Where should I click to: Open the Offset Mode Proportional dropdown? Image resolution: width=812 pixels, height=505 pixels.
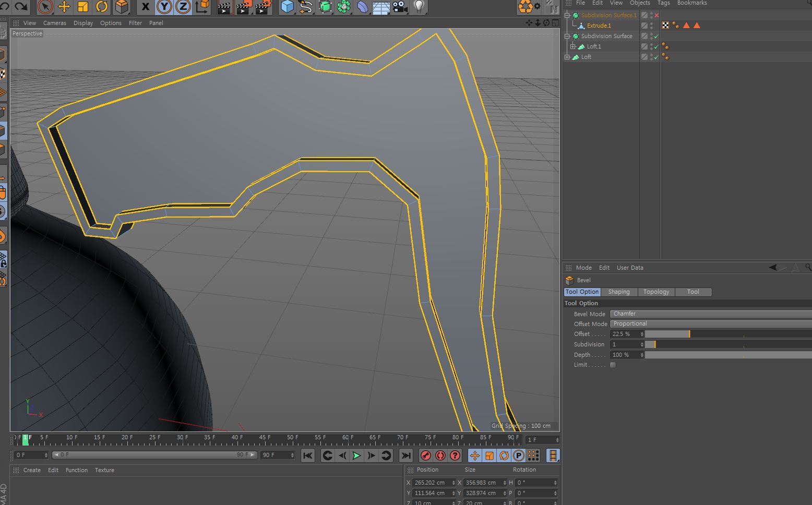(711, 323)
